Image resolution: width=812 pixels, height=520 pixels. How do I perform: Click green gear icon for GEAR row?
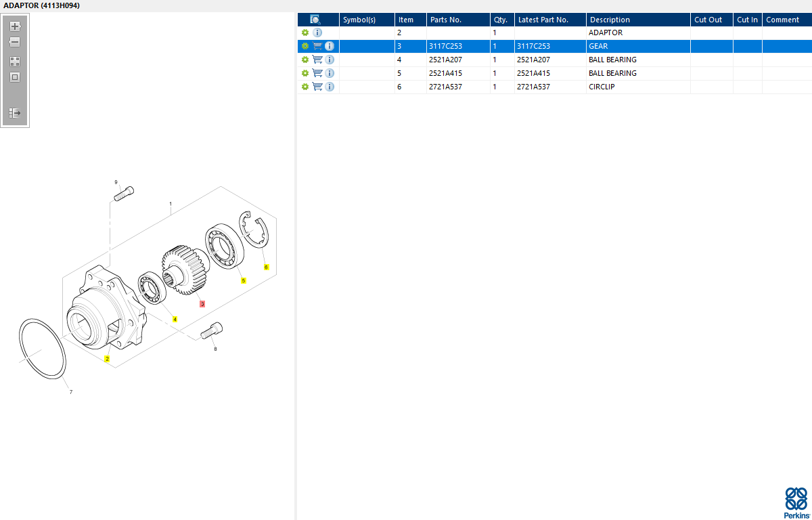tap(305, 46)
